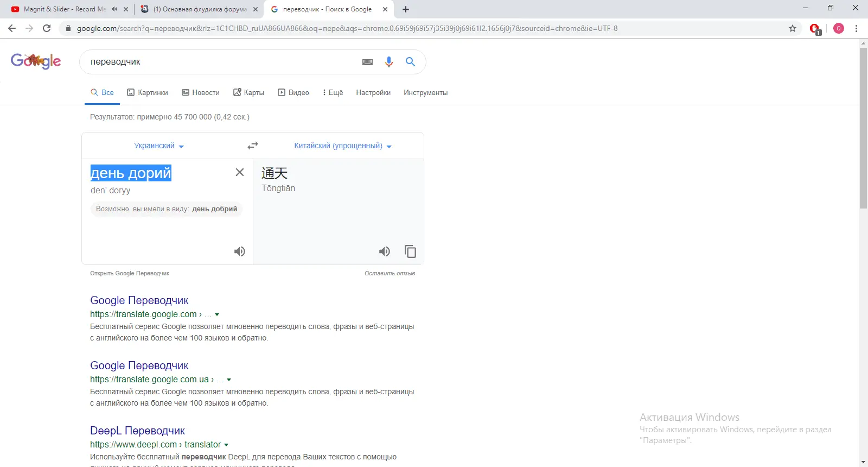Screen dimensions: 868x467
Task: Click the page vertical scrollbar thumb
Action: coord(863,128)
